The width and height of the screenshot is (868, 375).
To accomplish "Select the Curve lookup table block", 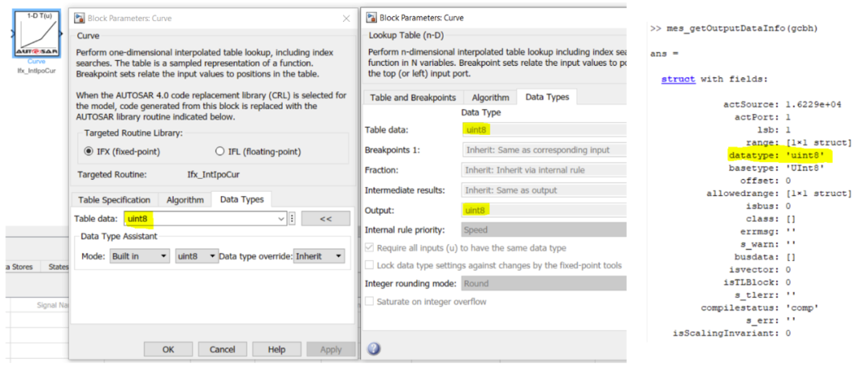I will [x=36, y=34].
